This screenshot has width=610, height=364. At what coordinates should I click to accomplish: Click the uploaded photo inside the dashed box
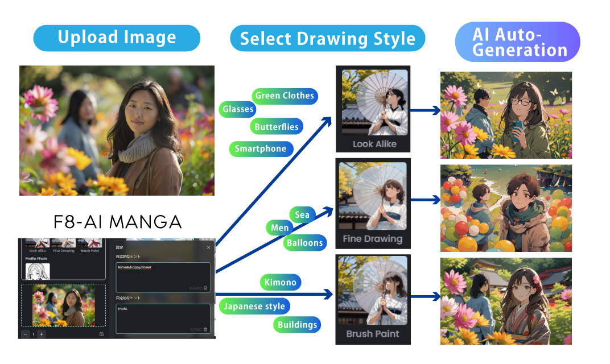63,305
